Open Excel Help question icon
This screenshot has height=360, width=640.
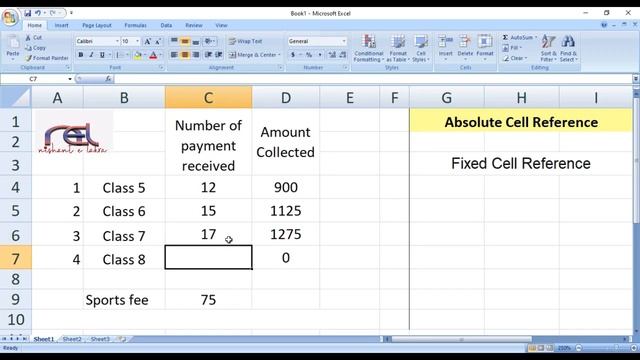pyautogui.click(x=604, y=25)
